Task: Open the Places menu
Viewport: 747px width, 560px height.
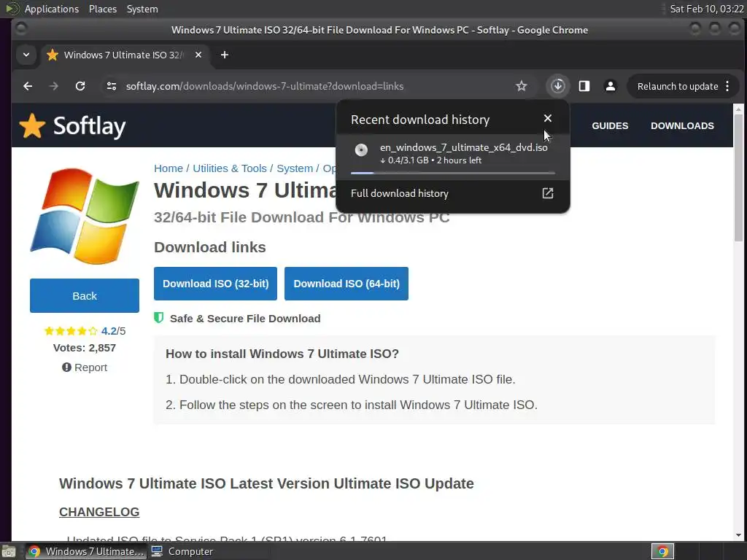Action: pyautogui.click(x=103, y=9)
